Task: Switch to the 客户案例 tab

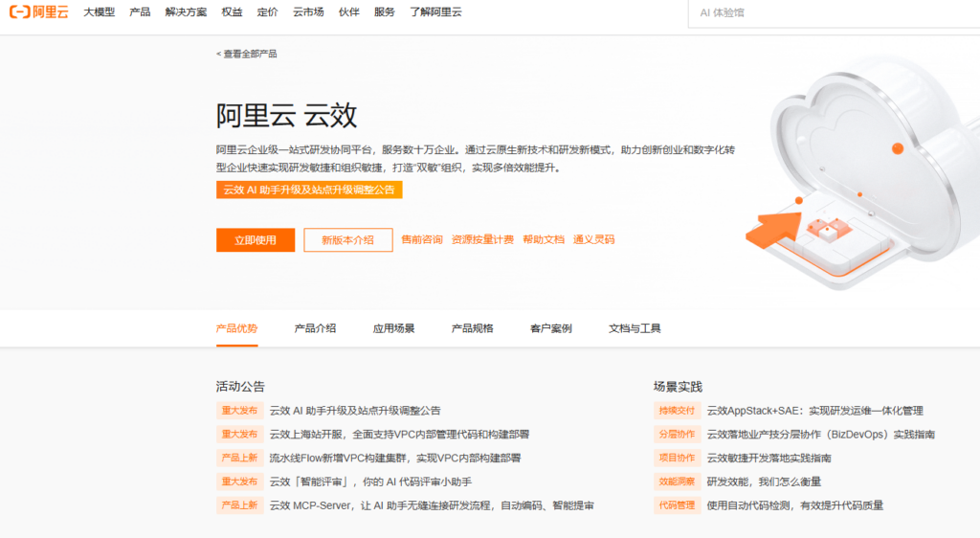Action: [550, 328]
